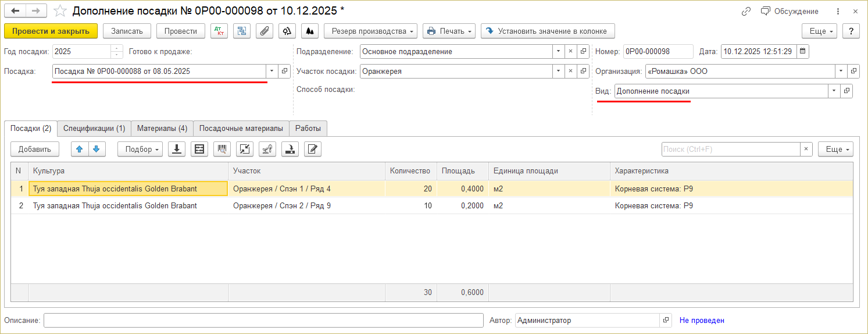Move selected row down with blue arrow
The image size is (868, 334).
click(x=97, y=149)
